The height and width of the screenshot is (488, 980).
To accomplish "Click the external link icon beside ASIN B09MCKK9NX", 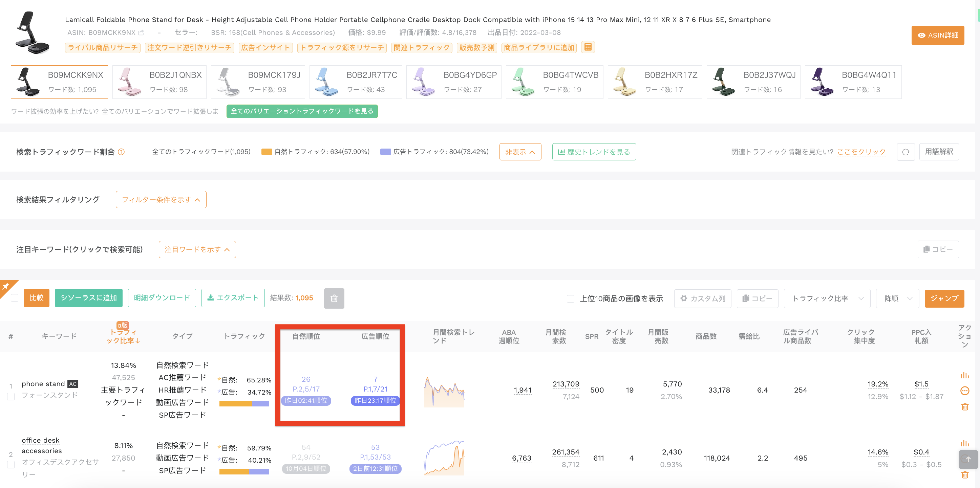I will [141, 33].
